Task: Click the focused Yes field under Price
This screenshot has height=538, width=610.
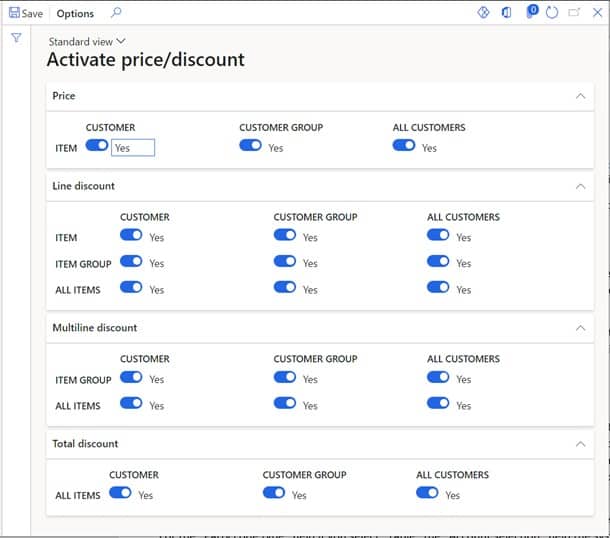Action: click(x=133, y=148)
